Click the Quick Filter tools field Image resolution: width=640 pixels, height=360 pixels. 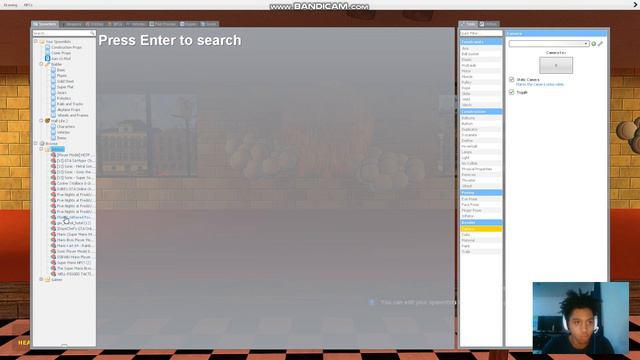coord(481,33)
